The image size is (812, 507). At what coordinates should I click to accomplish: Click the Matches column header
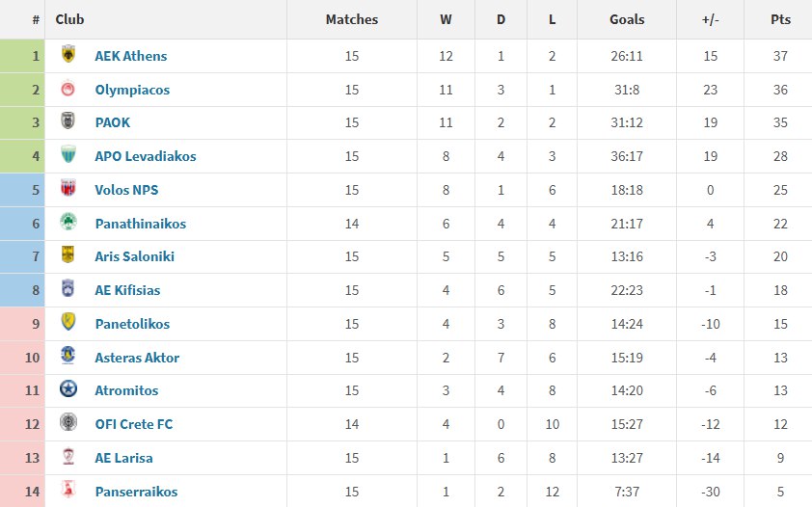point(351,19)
